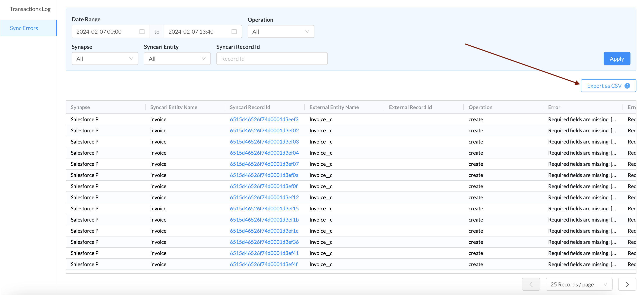The image size is (644, 295).
Task: Open record link 6515d46526f74d0001d3ef12
Action: click(264, 197)
